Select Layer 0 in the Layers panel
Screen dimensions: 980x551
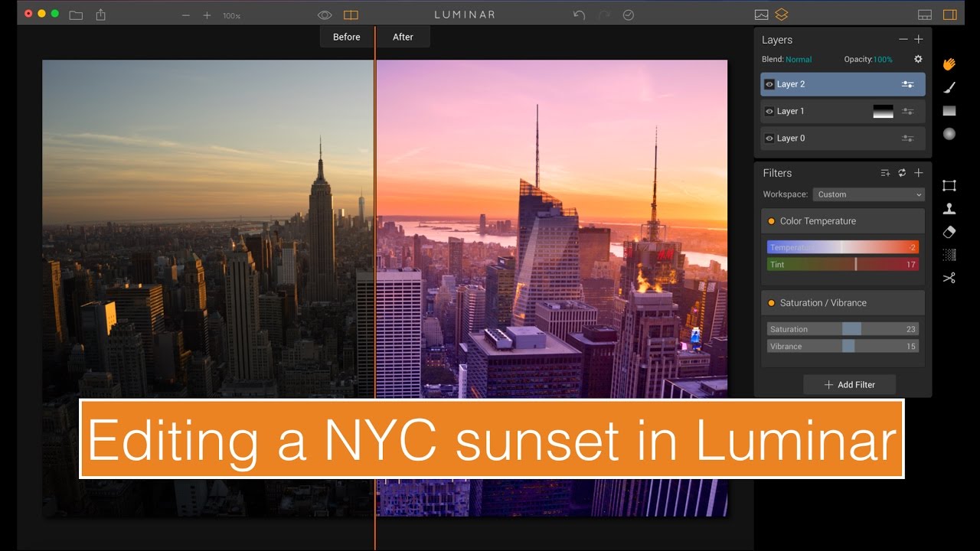tap(843, 139)
